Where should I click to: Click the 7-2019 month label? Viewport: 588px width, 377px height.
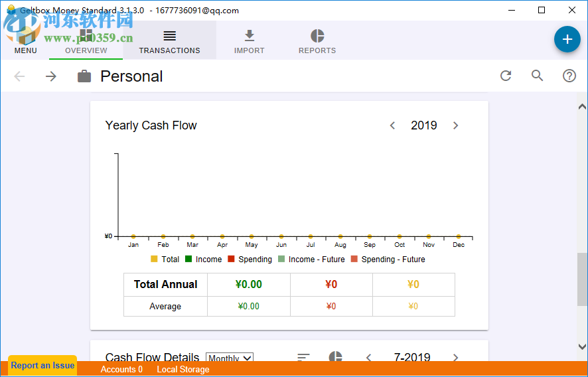[x=412, y=358]
